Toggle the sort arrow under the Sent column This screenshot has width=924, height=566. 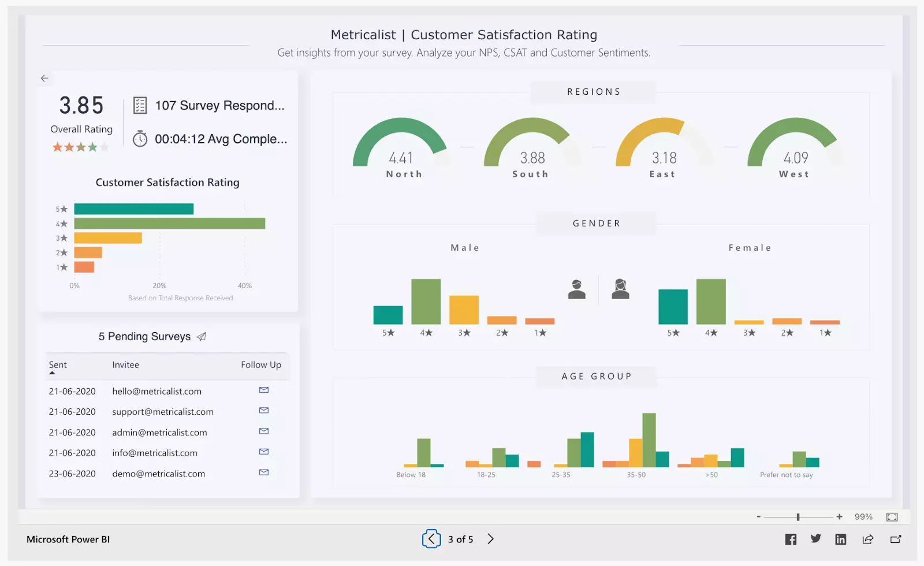click(x=53, y=373)
